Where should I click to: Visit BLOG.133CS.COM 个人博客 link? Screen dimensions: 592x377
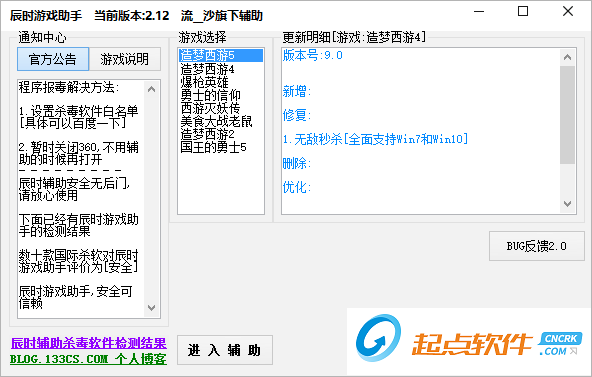coord(89,359)
